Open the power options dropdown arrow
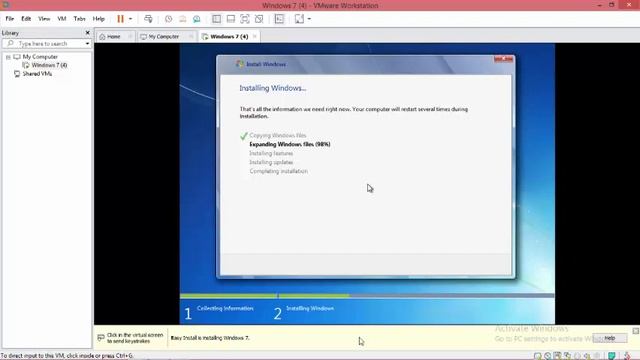 click(130, 19)
